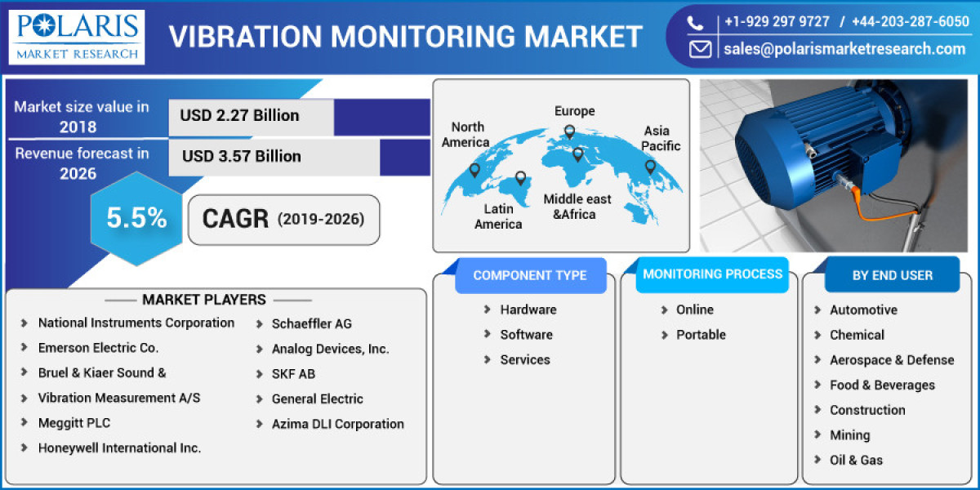Expand the Services component entry
Viewport: 980px width, 490px height.
tap(525, 359)
